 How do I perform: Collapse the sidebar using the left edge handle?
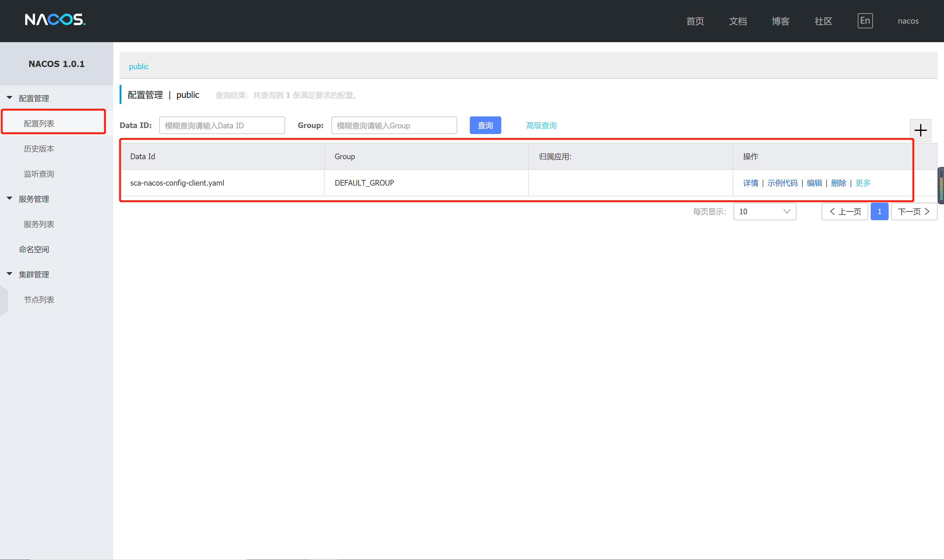tap(4, 301)
